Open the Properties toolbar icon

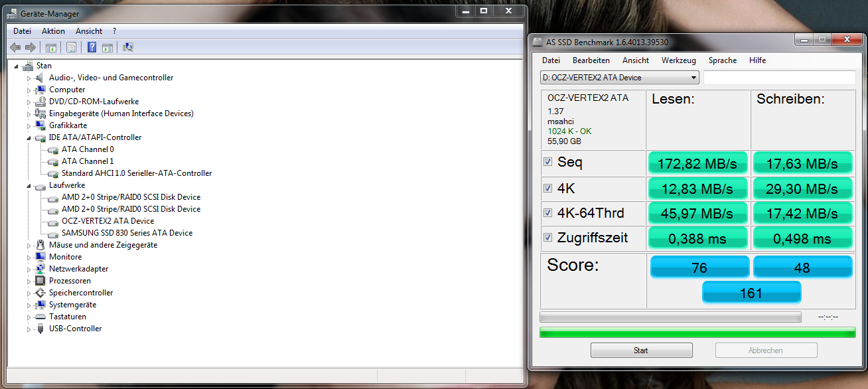pos(71,47)
